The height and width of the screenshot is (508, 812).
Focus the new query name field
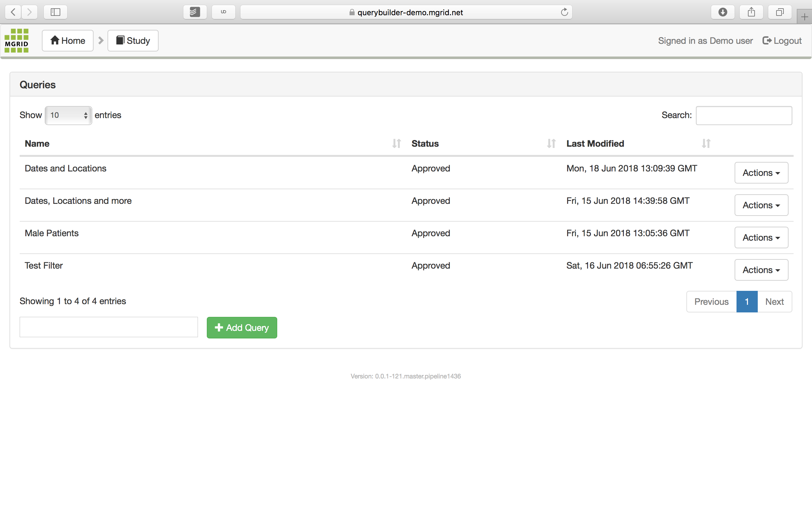coord(109,327)
